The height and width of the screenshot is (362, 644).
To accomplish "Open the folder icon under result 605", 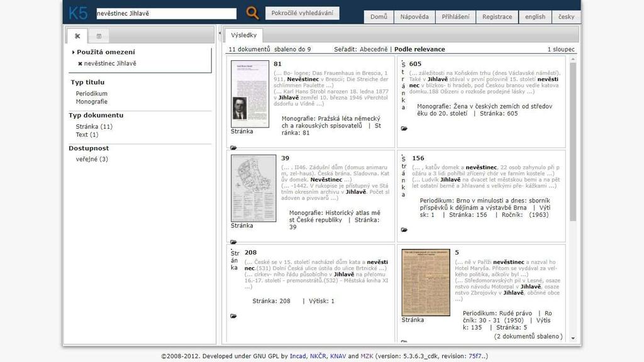I will pyautogui.click(x=404, y=128).
